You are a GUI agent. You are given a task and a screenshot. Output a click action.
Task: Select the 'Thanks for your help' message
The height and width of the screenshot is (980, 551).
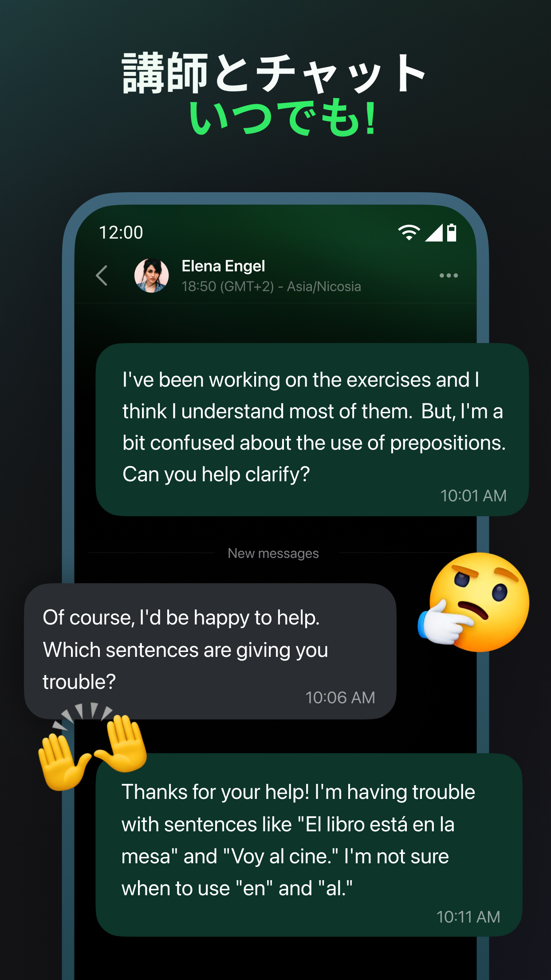tap(309, 845)
